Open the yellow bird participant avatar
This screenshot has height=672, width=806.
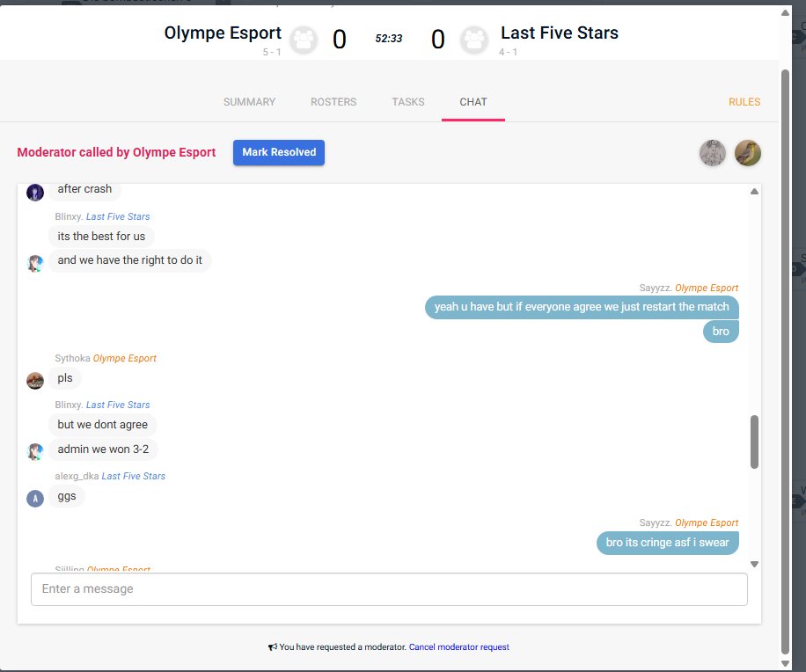pos(747,153)
